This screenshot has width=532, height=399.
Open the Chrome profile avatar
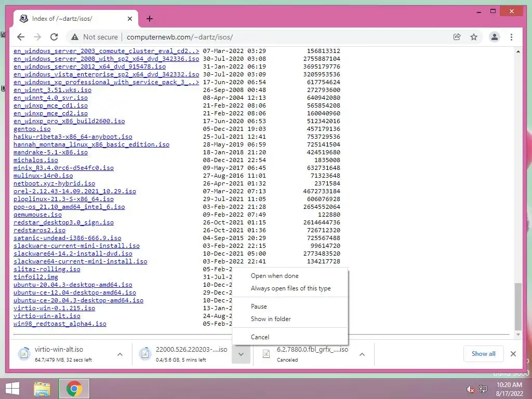point(495,37)
